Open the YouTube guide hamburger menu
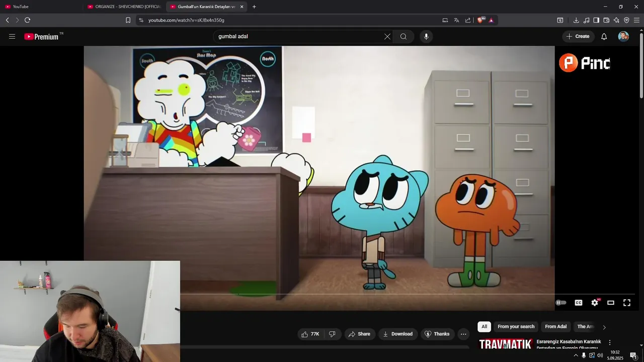644x362 pixels. [x=12, y=36]
